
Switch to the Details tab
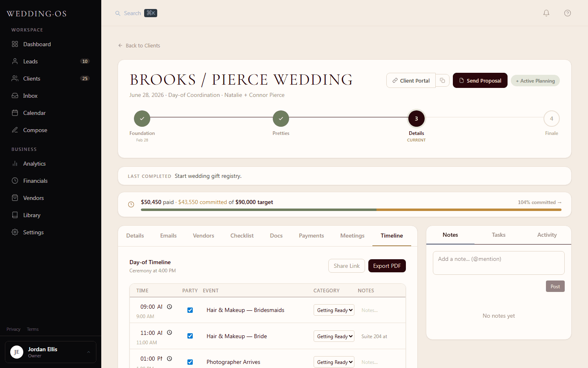135,236
